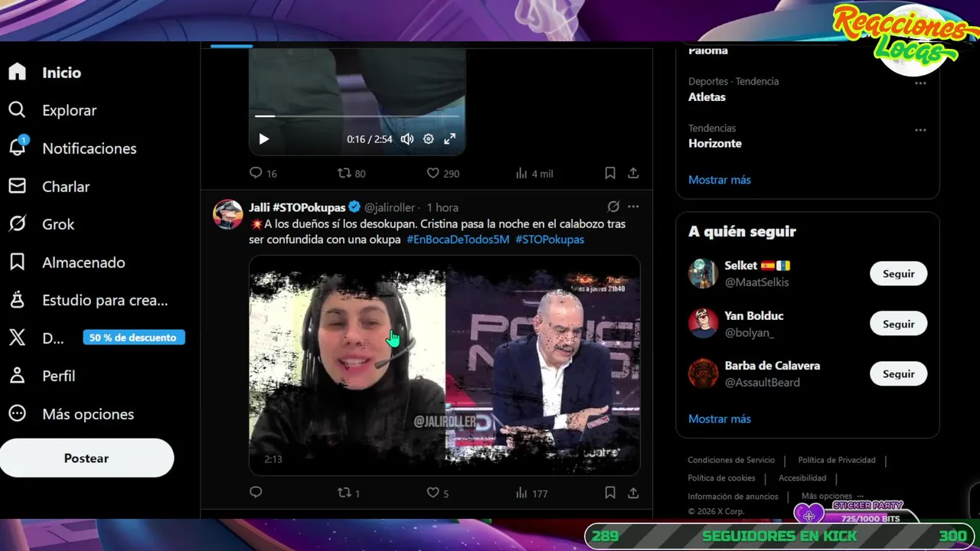The image size is (980, 551).
Task: Open the Charlar envelope icon
Action: (x=17, y=186)
